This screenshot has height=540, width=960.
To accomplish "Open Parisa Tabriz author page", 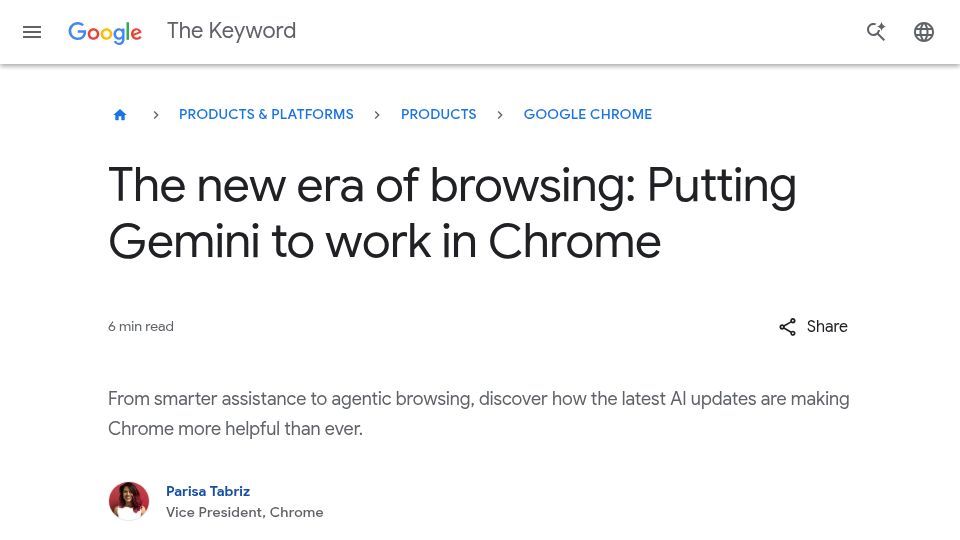I will [x=208, y=491].
